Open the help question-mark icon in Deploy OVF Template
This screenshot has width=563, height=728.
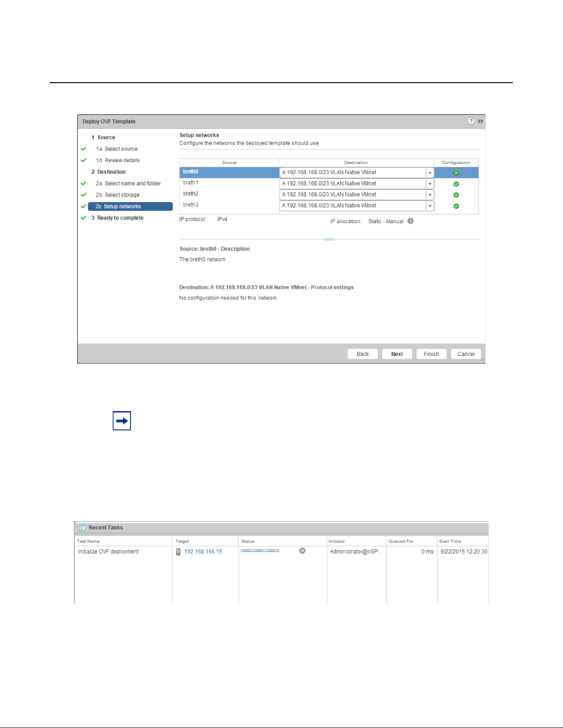point(471,121)
